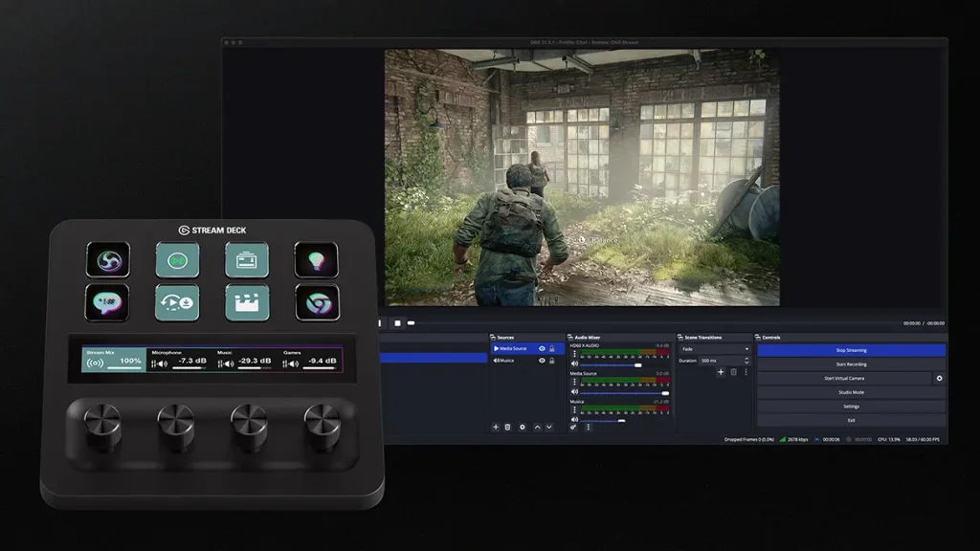Open advanced audio properties with the gears icon
The width and height of the screenshot is (980, 551).
[x=573, y=428]
